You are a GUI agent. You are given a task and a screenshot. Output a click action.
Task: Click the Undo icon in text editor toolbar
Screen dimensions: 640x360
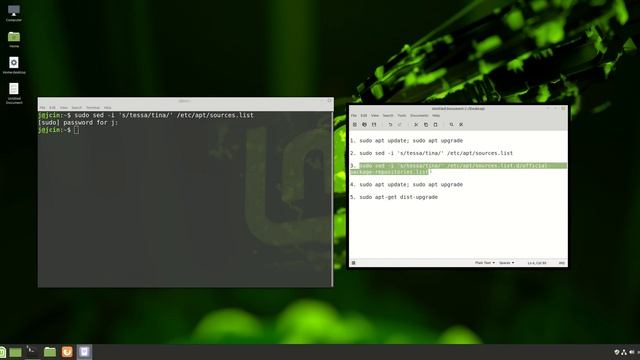390,124
